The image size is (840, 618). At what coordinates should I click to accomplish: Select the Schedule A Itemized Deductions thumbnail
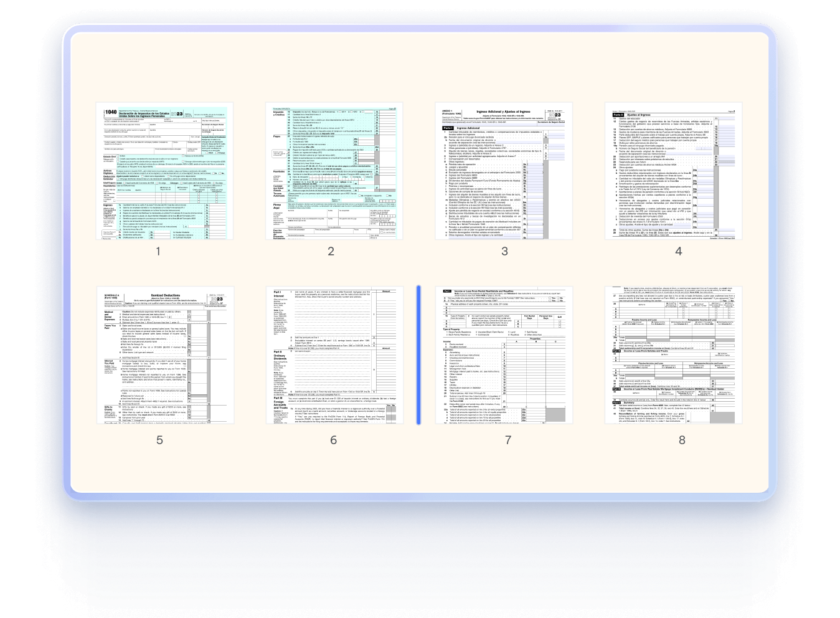point(165,355)
